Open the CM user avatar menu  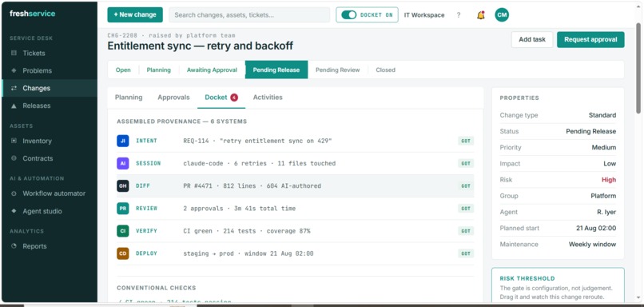click(502, 15)
